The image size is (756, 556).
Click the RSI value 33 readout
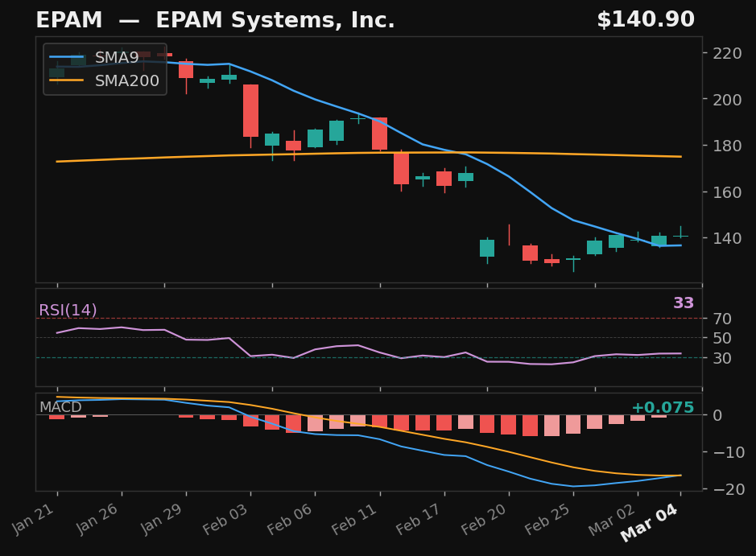683,303
